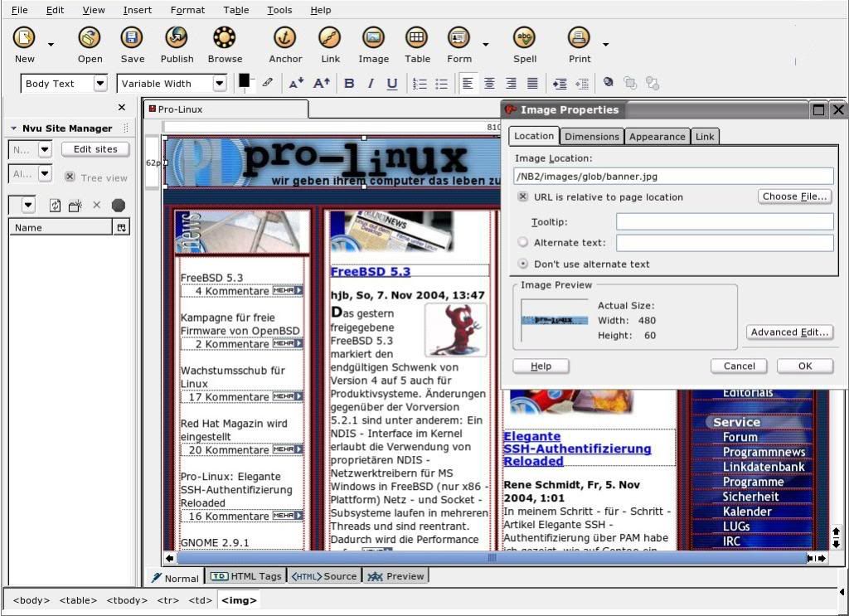
Task: Apply numbered list formatting
Action: (x=420, y=84)
